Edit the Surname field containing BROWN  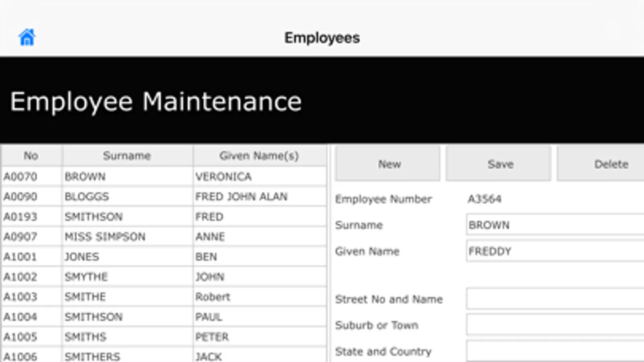pos(555,225)
